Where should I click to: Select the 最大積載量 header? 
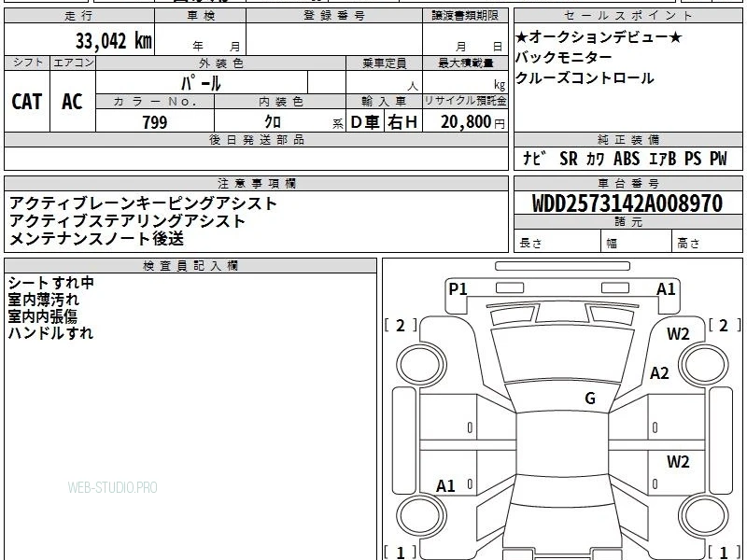tap(465, 63)
